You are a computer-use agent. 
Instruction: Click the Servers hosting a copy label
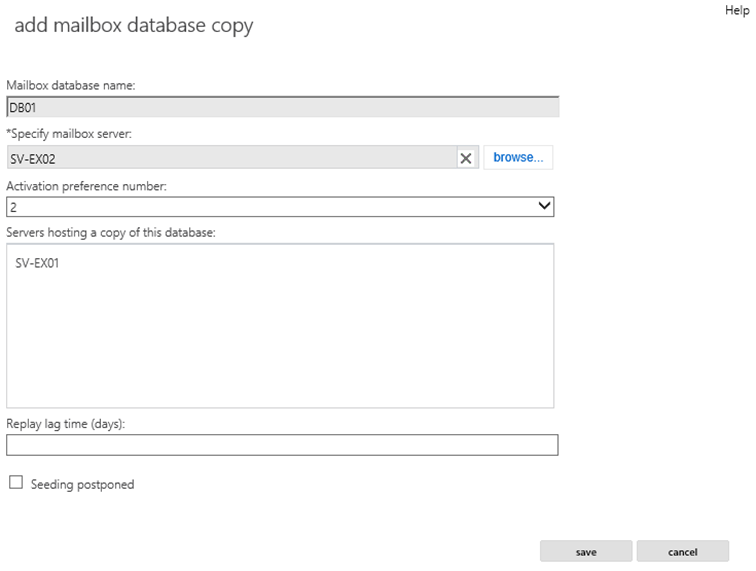[x=111, y=232]
